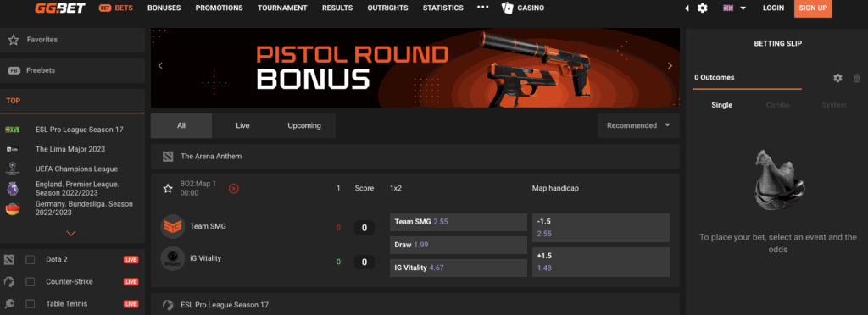Open Favorites star icon in sidebar
Viewport: 868px width, 315px height.
(x=14, y=40)
